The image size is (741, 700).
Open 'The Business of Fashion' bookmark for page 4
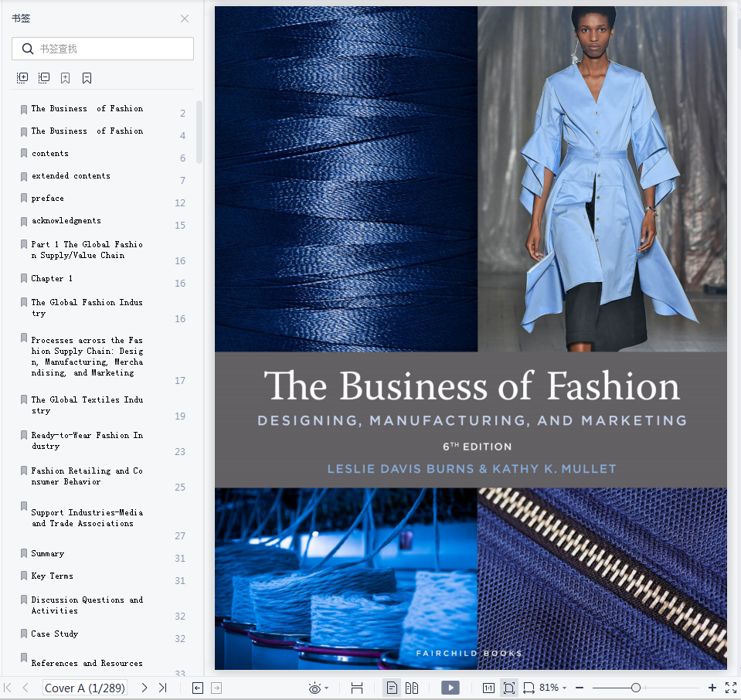pos(87,131)
